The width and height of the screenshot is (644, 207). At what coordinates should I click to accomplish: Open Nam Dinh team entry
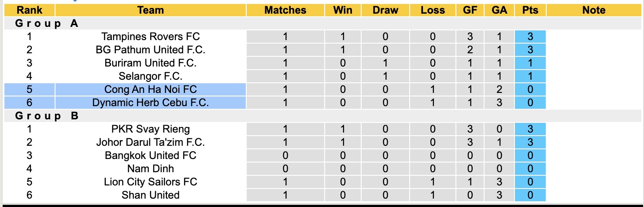[150, 169]
